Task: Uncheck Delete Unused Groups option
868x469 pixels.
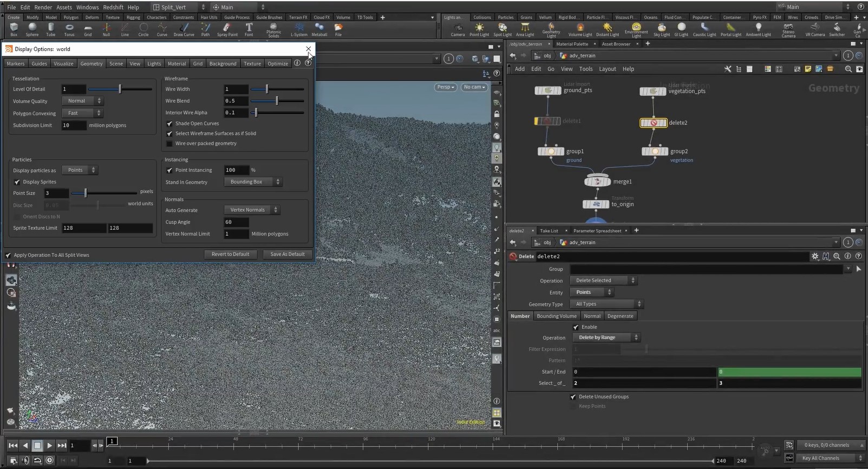Action: click(573, 397)
